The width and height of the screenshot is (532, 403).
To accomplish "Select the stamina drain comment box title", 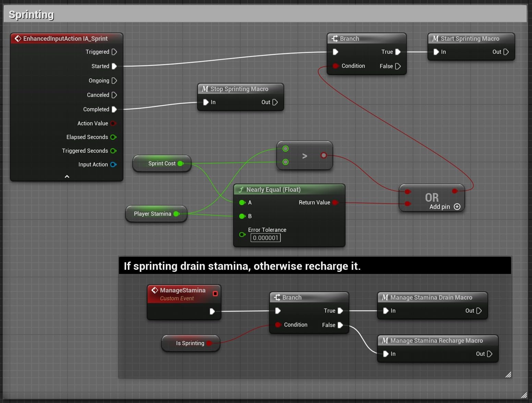I will click(x=242, y=266).
